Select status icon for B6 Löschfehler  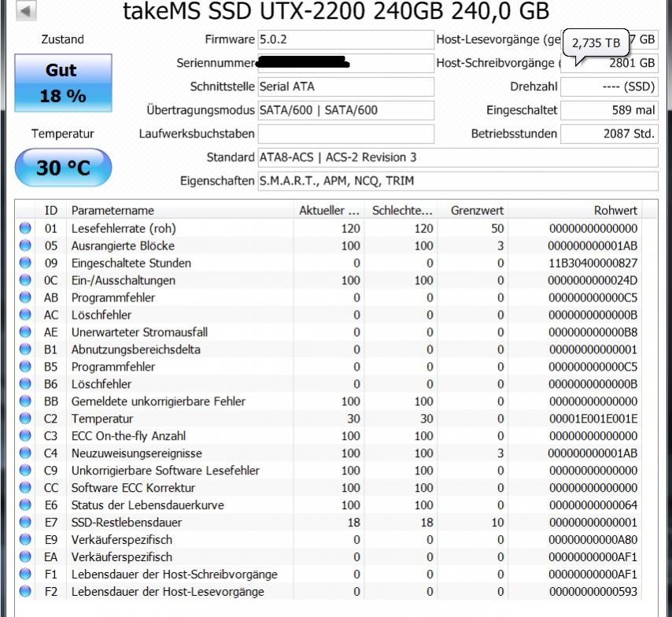pos(25,384)
